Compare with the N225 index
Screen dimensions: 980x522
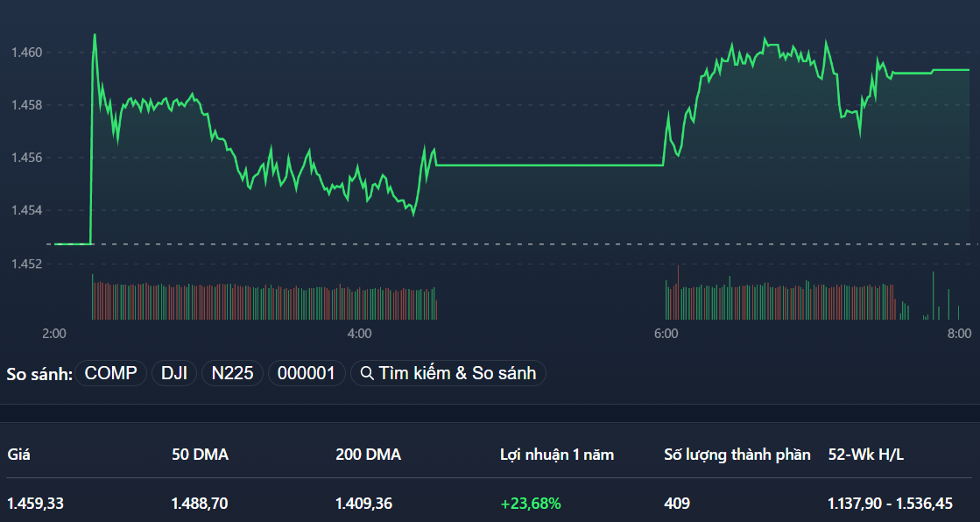click(x=232, y=374)
